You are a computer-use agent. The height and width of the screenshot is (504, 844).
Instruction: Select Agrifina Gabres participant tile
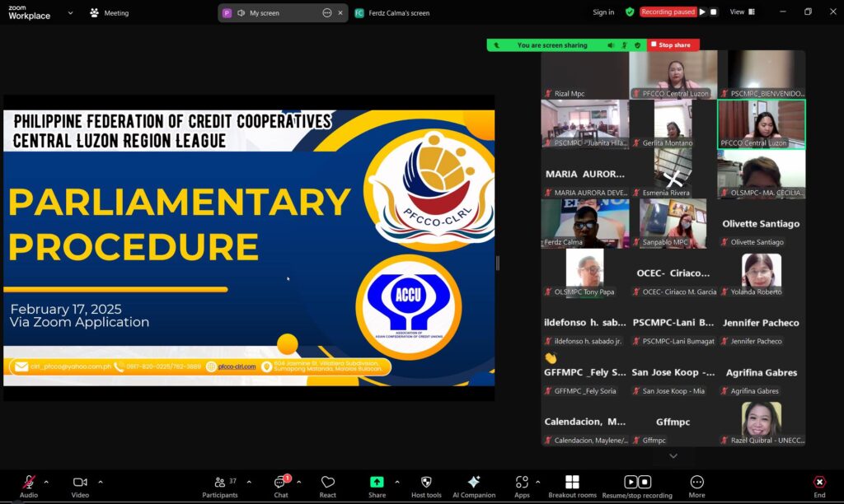pos(761,372)
